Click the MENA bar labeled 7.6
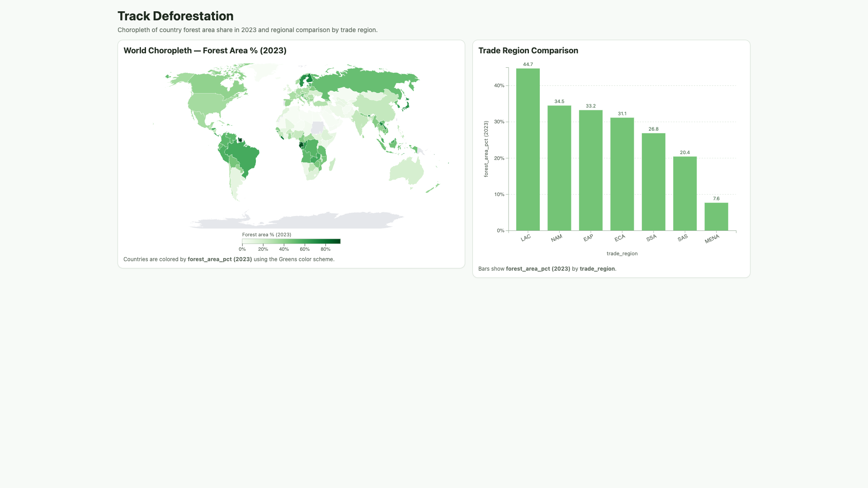This screenshot has height=488, width=868. 716,217
